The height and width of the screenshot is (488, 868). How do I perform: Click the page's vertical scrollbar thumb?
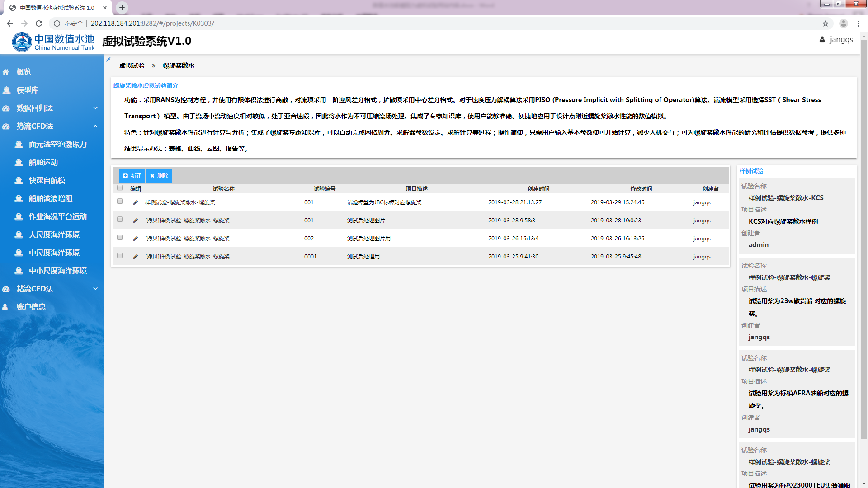(x=864, y=239)
